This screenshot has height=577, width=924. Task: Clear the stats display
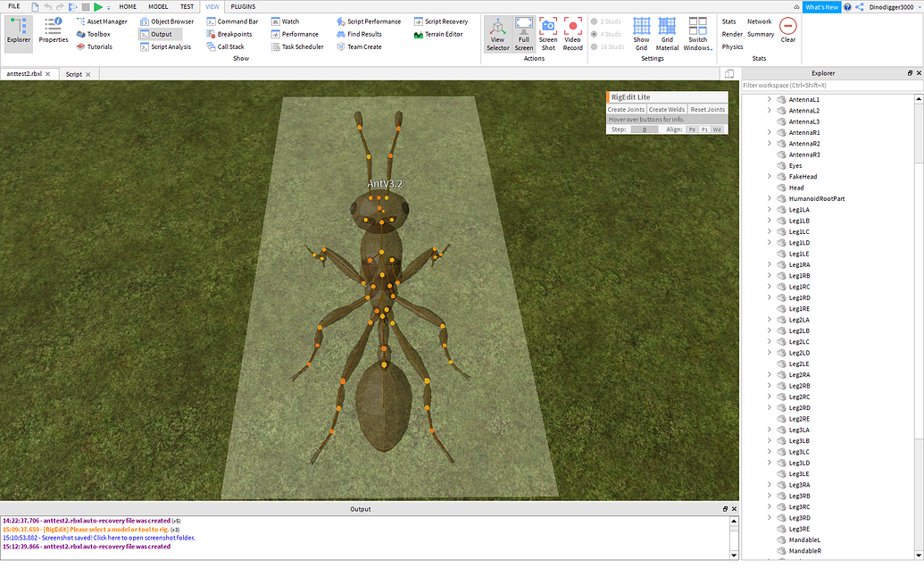tap(787, 27)
